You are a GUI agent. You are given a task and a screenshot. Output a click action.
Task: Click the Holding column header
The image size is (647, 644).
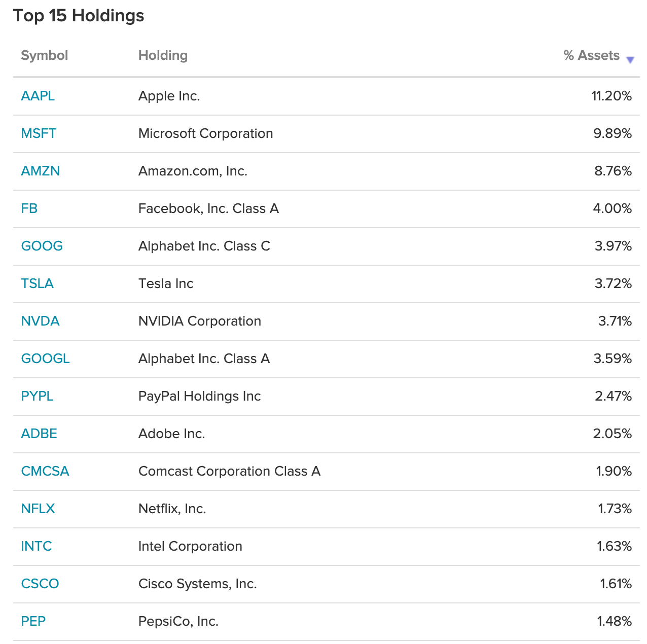[x=163, y=55]
